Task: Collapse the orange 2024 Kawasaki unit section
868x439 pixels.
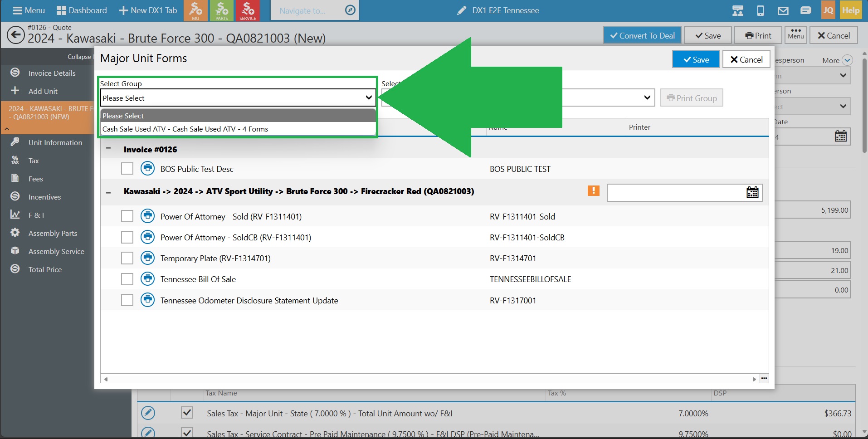Action: (7, 129)
